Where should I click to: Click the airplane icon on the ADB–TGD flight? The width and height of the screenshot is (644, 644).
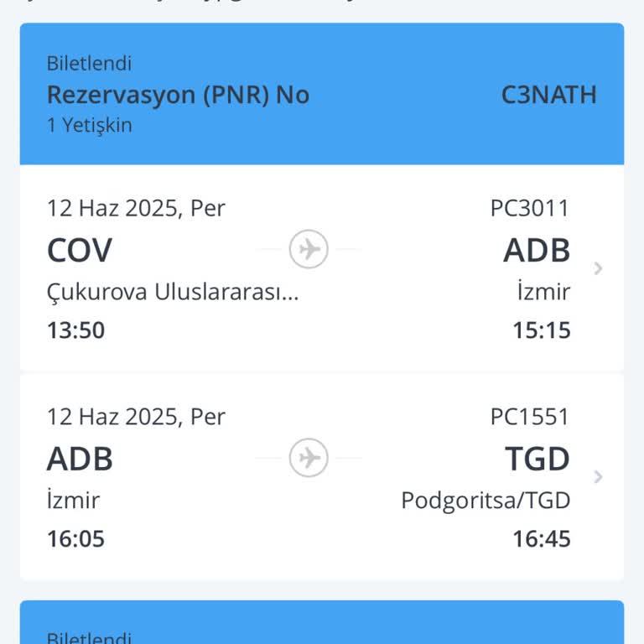click(309, 458)
